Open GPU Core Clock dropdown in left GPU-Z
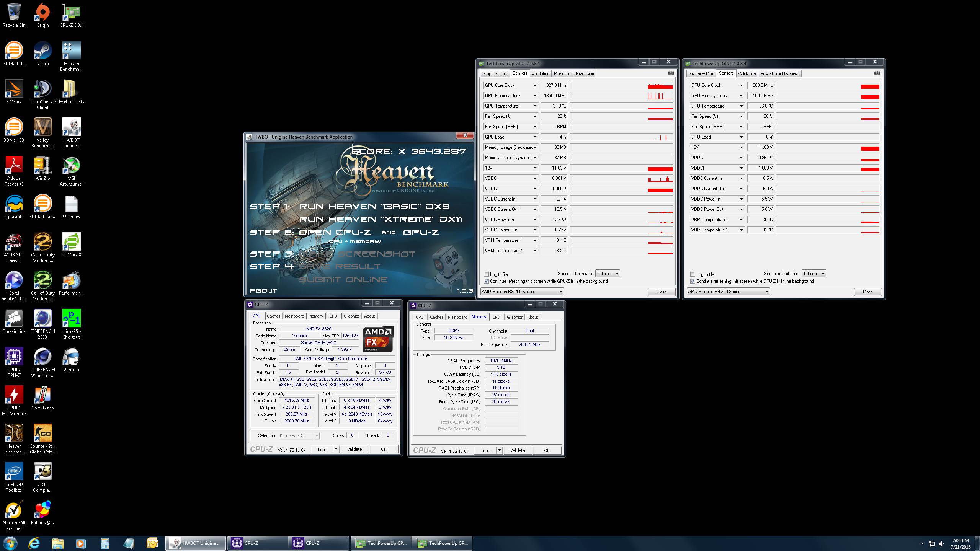Image resolution: width=980 pixels, height=551 pixels. pos(535,85)
